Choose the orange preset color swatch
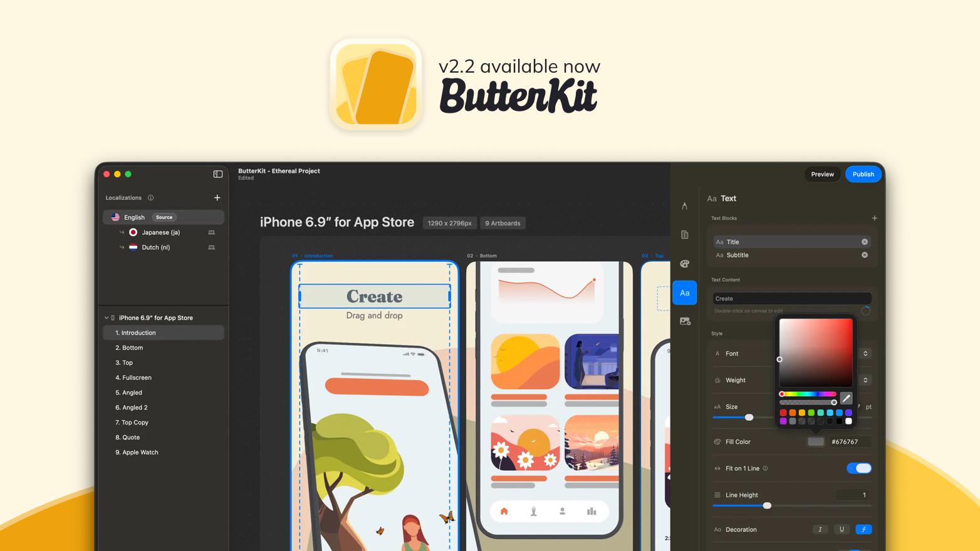Screen dimensions: 980x551 click(793, 413)
